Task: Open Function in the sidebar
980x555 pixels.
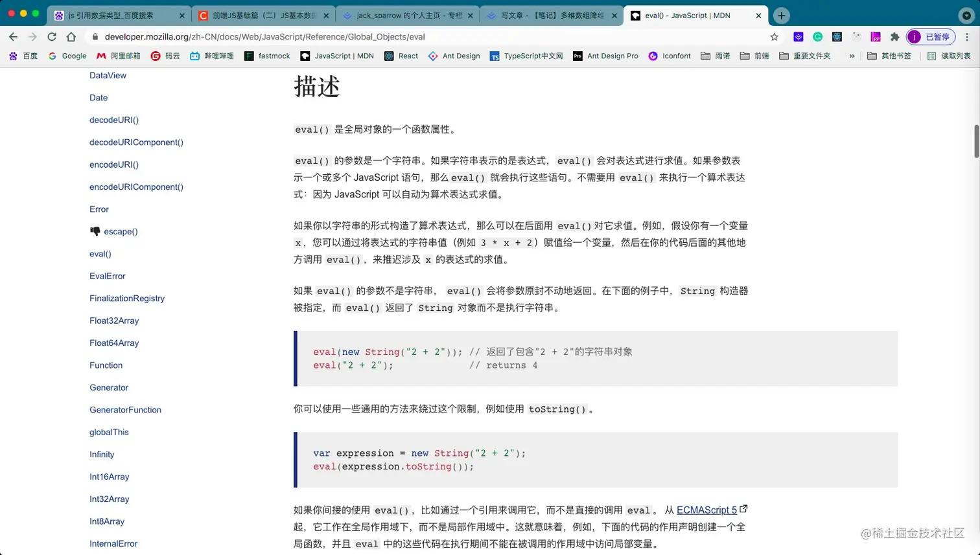Action: pos(106,365)
